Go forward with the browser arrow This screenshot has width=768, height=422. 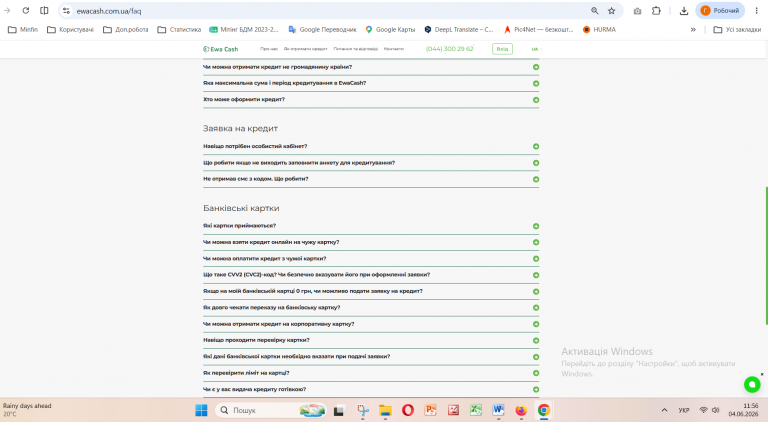[7, 11]
